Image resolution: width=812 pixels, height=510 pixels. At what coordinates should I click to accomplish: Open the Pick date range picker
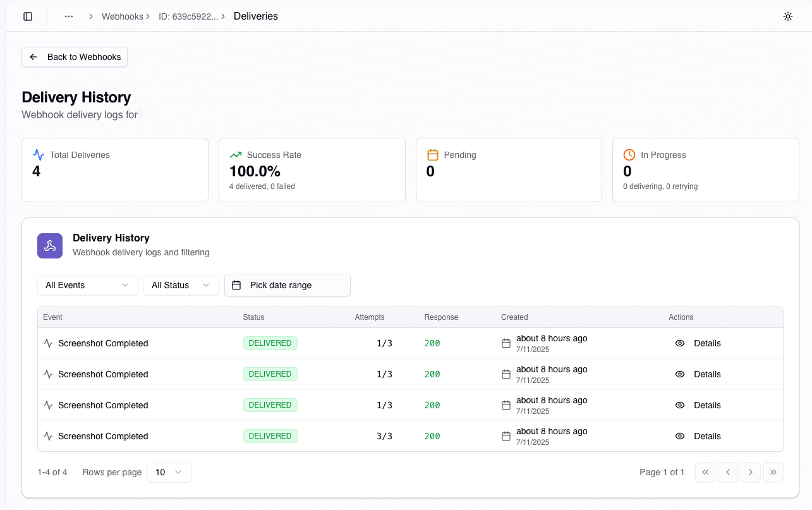pos(288,285)
